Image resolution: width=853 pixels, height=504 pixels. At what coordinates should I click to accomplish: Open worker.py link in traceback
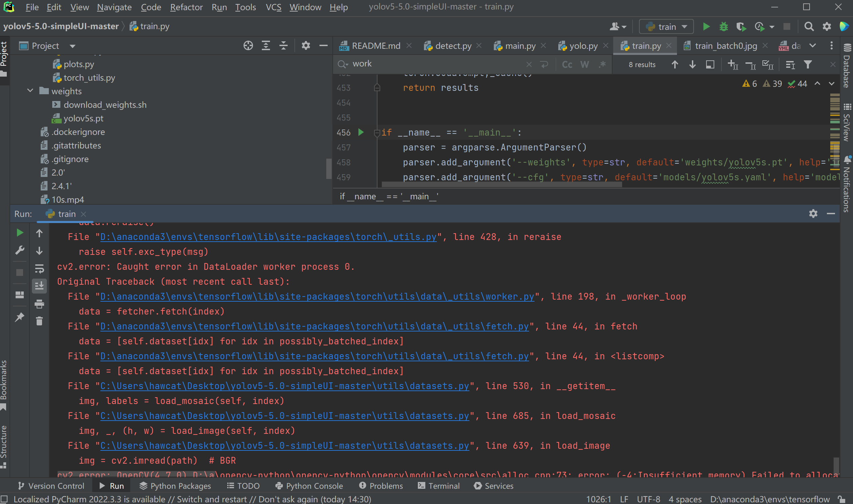[x=317, y=297]
